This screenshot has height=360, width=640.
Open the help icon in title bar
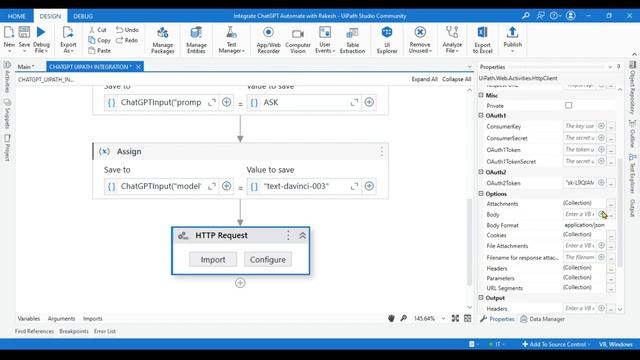click(x=554, y=16)
